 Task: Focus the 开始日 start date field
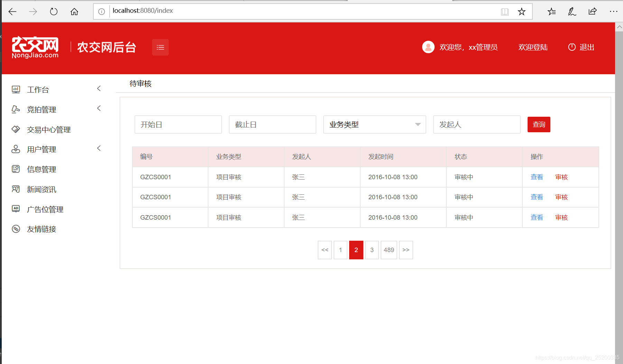[178, 125]
